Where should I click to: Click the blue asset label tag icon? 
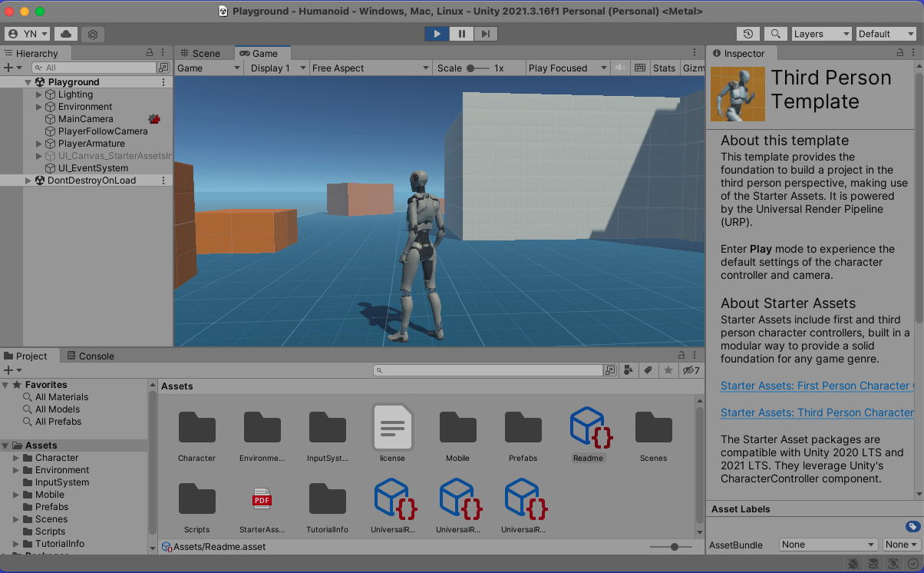912,526
